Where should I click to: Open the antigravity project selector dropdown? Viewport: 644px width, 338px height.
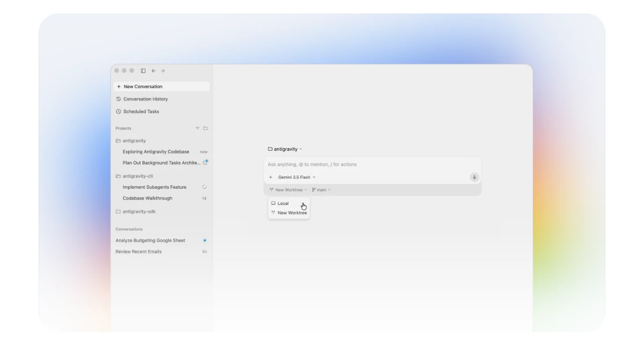pyautogui.click(x=285, y=149)
